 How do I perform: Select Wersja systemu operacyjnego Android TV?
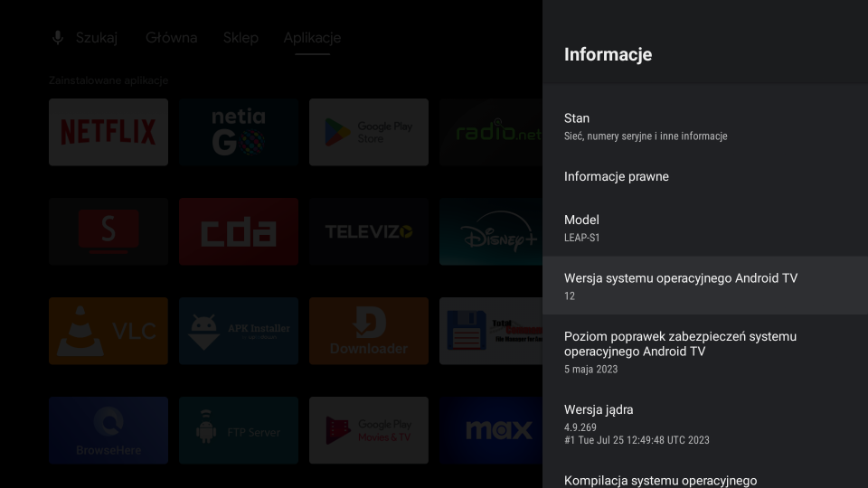705,286
